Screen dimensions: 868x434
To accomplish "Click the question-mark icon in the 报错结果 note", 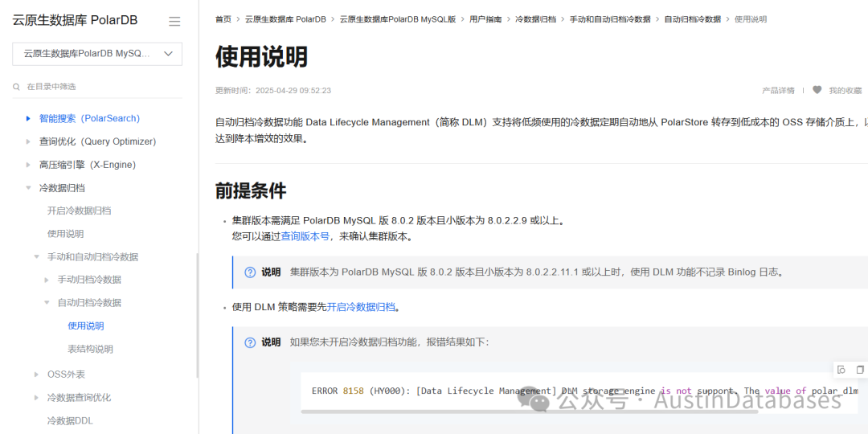I will 250,342.
